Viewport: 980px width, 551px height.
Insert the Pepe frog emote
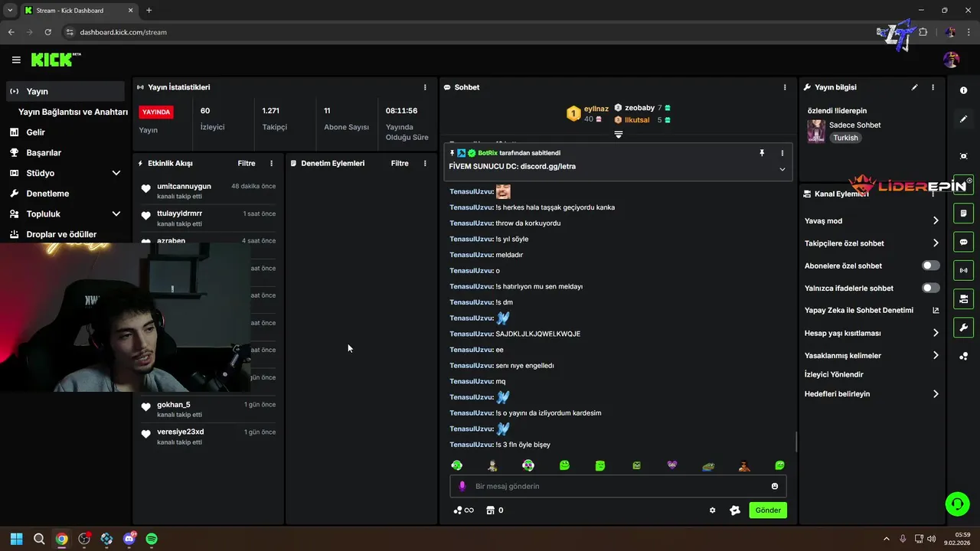[708, 465]
